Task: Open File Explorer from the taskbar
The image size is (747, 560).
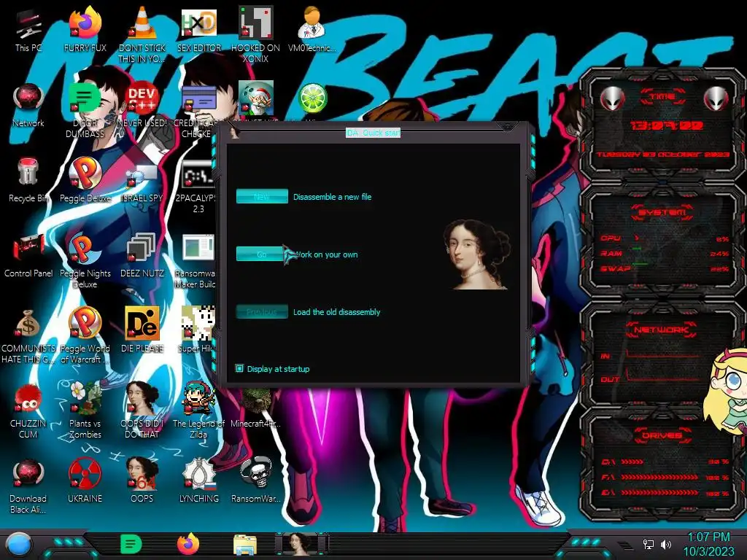Action: point(245,545)
